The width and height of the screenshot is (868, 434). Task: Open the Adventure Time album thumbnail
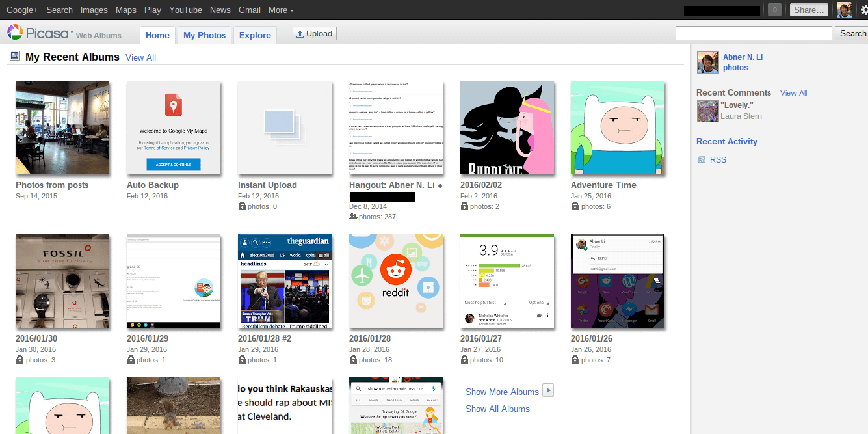tap(618, 128)
